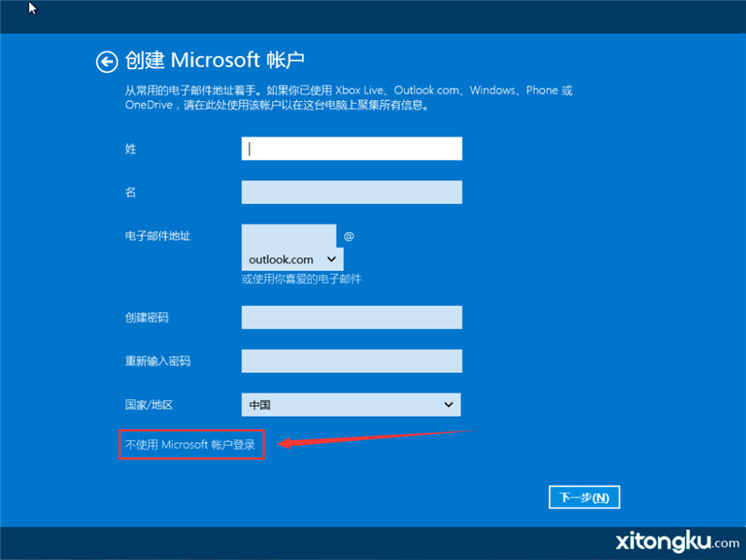Screen dimensions: 746x560
Task: Click the 国家/地区 label
Action: point(150,405)
